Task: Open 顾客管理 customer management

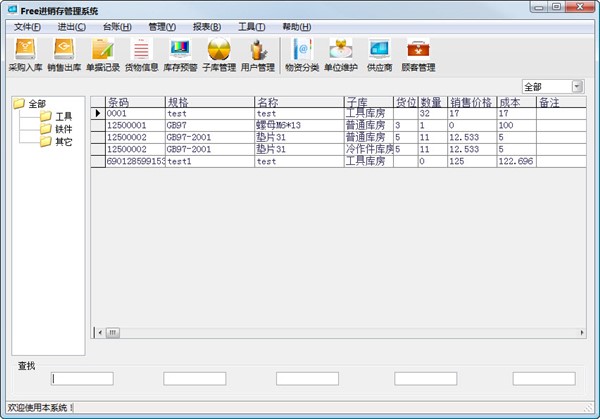Action: (418, 55)
